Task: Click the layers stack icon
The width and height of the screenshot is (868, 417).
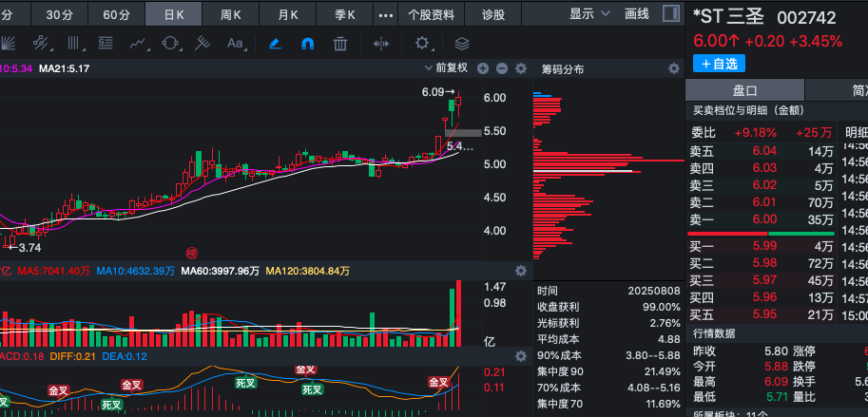Action: (x=462, y=43)
